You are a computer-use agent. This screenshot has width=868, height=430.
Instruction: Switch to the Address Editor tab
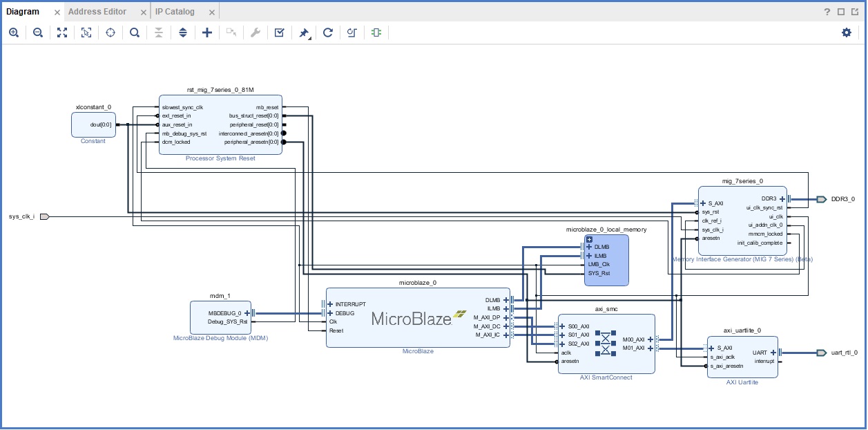[x=97, y=12]
